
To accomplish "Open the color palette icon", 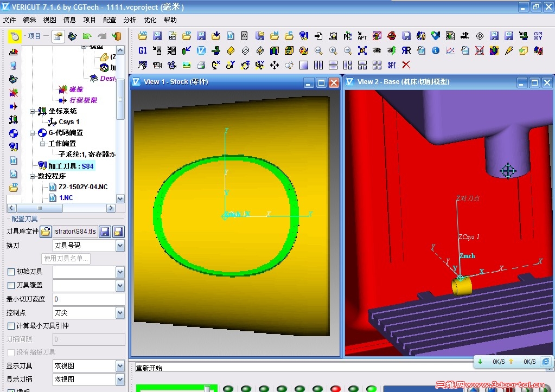I will (x=304, y=50).
